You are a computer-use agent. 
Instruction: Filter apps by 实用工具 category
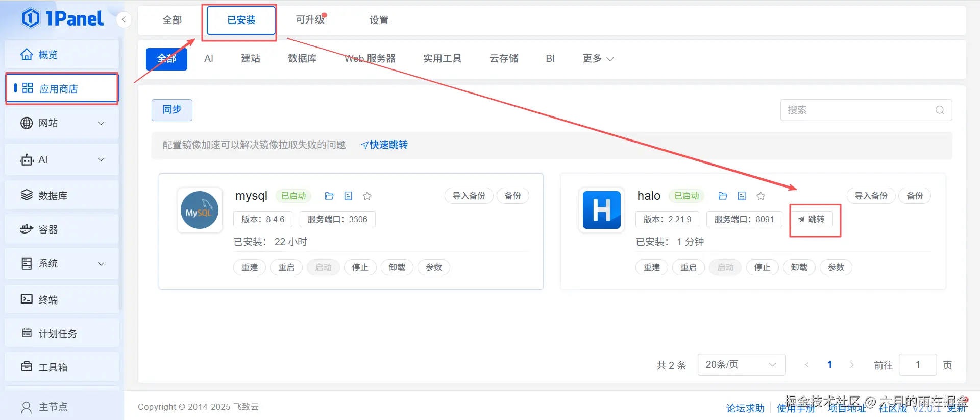tap(442, 59)
